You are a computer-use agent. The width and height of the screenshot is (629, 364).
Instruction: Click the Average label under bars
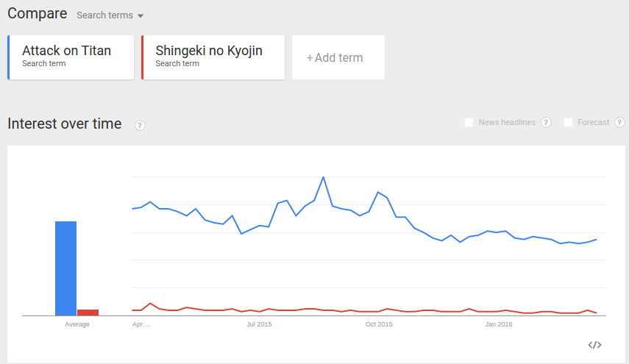77,324
